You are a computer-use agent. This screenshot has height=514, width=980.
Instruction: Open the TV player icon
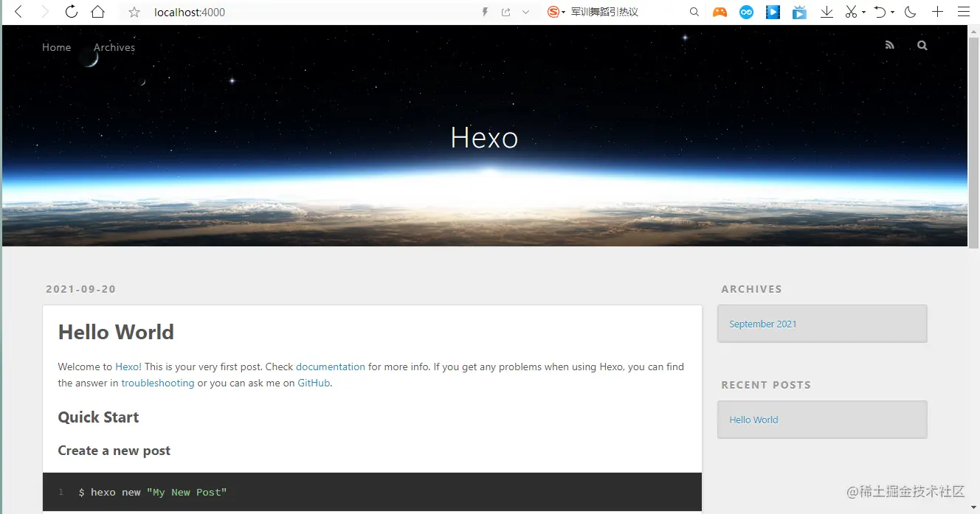point(799,12)
